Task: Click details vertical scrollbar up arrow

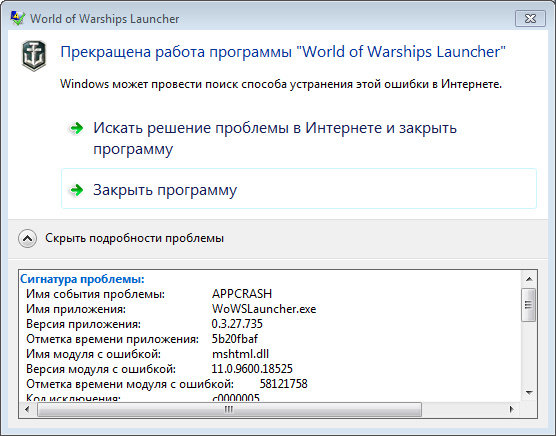Action: (x=529, y=279)
